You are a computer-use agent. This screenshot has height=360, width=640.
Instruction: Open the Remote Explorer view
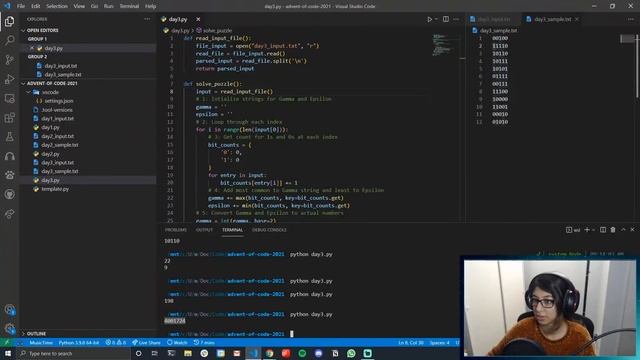pos(9,98)
